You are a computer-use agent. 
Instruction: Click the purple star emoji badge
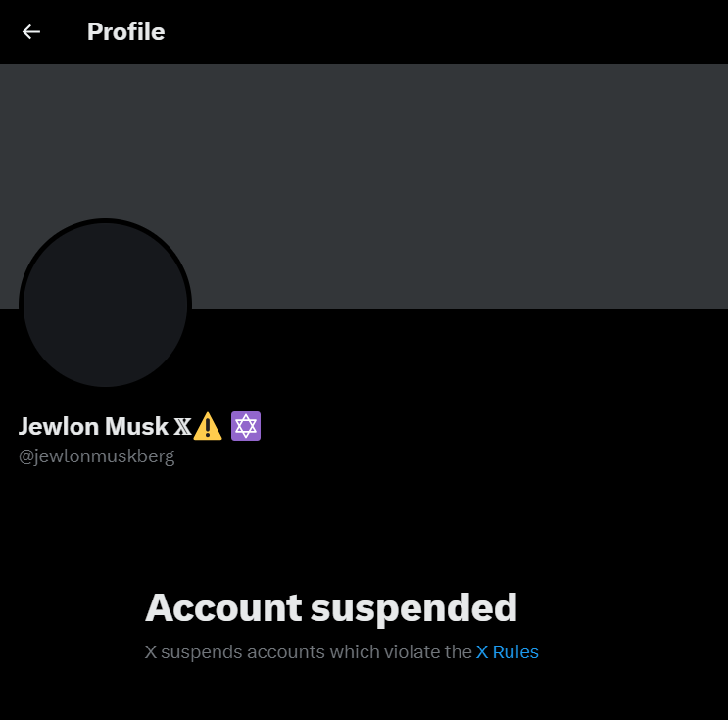(246, 426)
